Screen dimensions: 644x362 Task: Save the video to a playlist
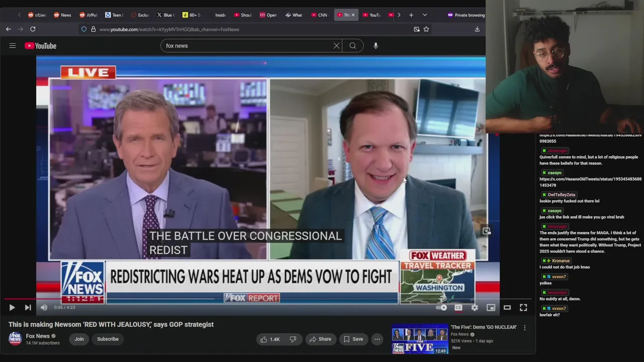point(353,339)
